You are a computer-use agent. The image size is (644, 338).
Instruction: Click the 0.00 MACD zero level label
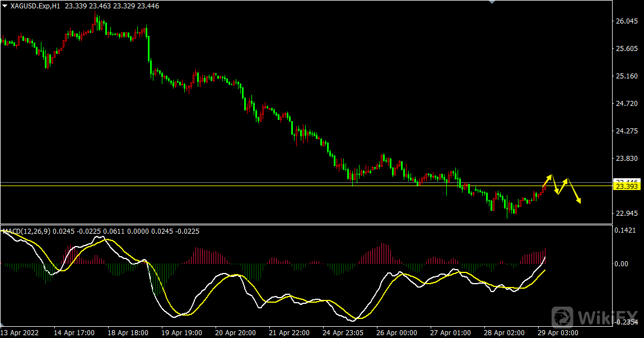point(622,264)
